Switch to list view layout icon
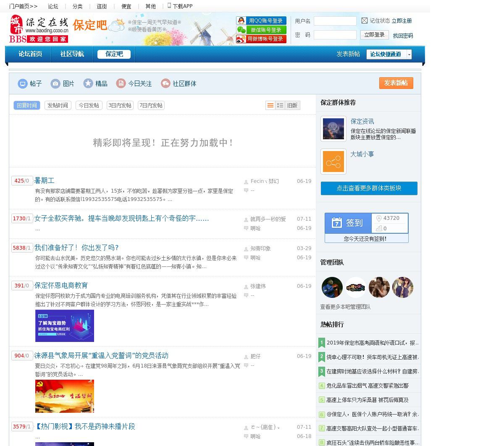Viewport: 504px width, 446px height. tap(270, 105)
